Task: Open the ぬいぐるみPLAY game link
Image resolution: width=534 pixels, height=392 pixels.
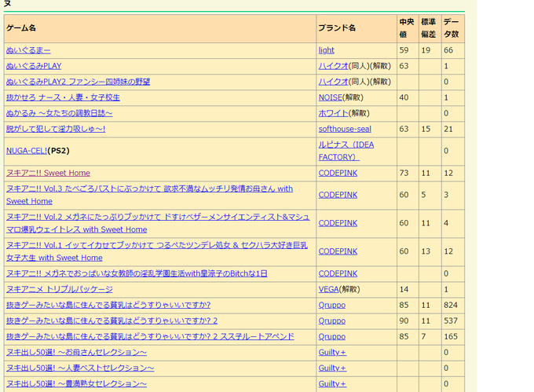Action: [x=34, y=66]
